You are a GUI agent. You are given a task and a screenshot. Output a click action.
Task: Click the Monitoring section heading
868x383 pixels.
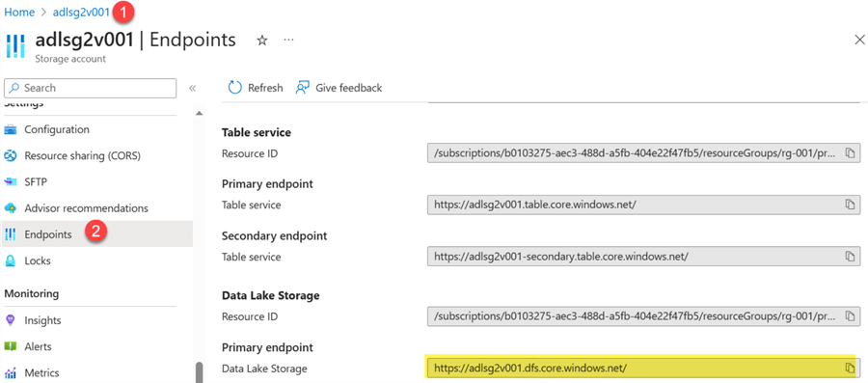(32, 293)
